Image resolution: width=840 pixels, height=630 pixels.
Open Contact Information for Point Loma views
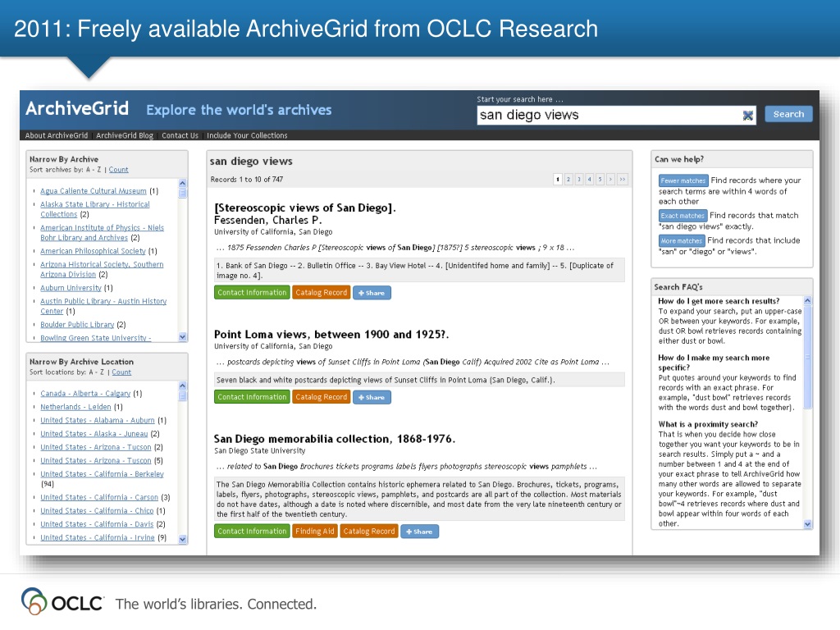coord(253,397)
